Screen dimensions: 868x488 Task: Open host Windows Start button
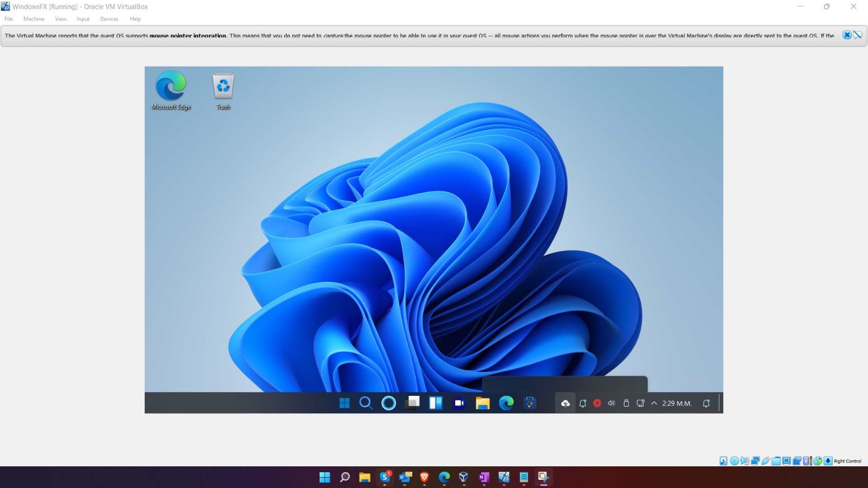coord(325,477)
